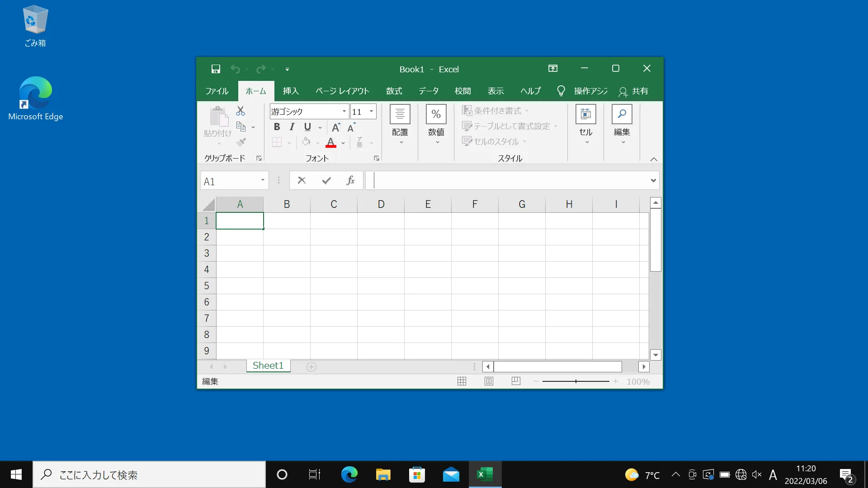Viewport: 868px width, 488px height.
Task: Switch to the データ tab
Action: [429, 91]
